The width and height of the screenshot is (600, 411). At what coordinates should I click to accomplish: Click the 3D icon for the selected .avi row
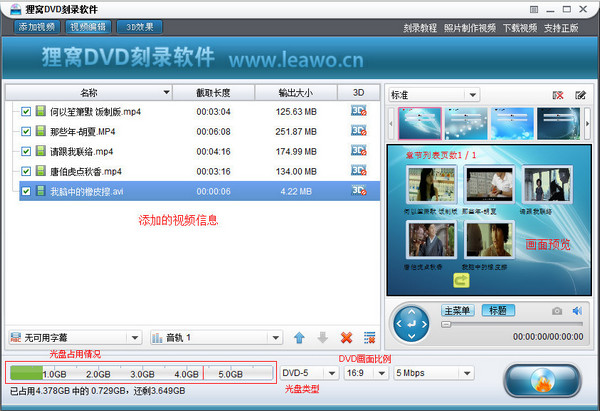(359, 191)
